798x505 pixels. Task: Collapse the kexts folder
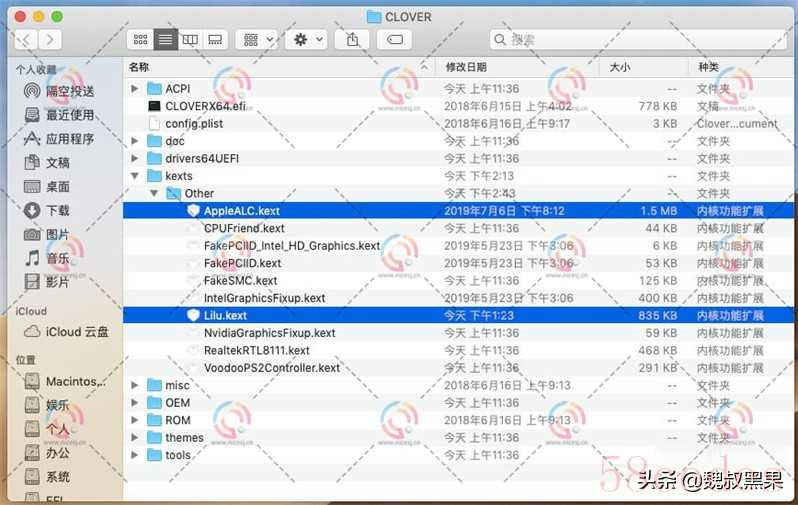pos(134,176)
